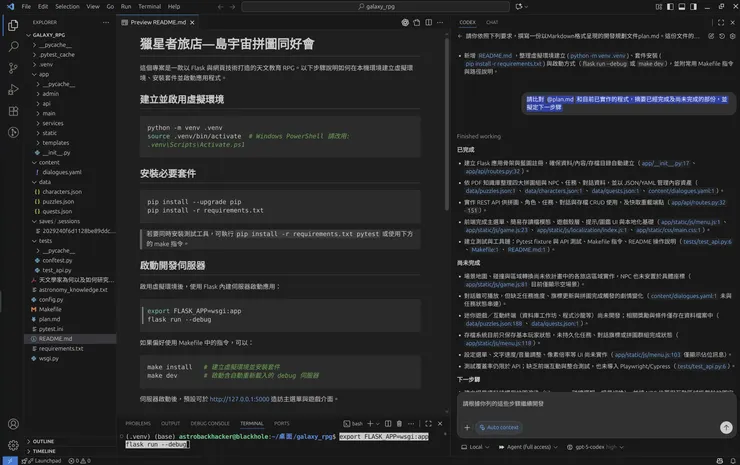
Task: Toggle primary side bar visibility
Action: 670,7
